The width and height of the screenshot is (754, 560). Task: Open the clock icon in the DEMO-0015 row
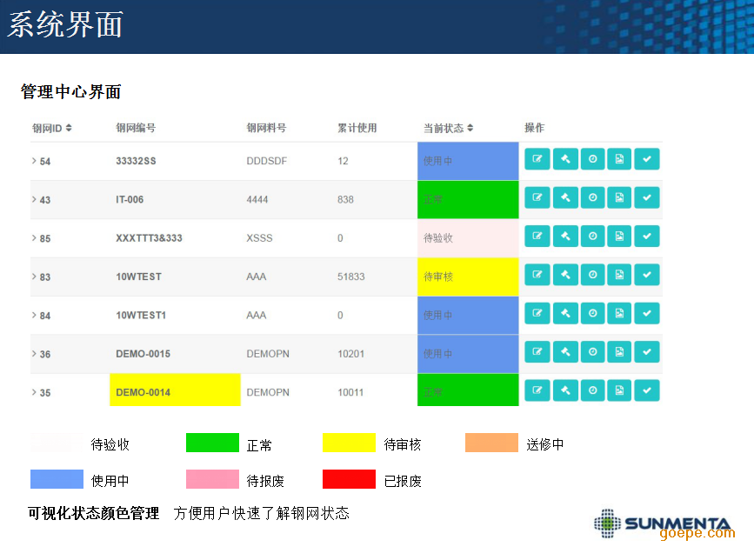pos(592,352)
